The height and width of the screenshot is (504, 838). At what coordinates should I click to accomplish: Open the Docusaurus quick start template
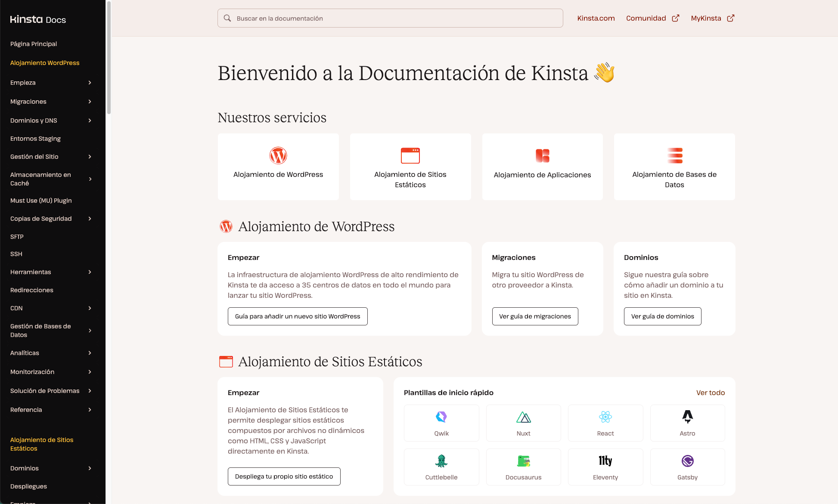tap(523, 461)
